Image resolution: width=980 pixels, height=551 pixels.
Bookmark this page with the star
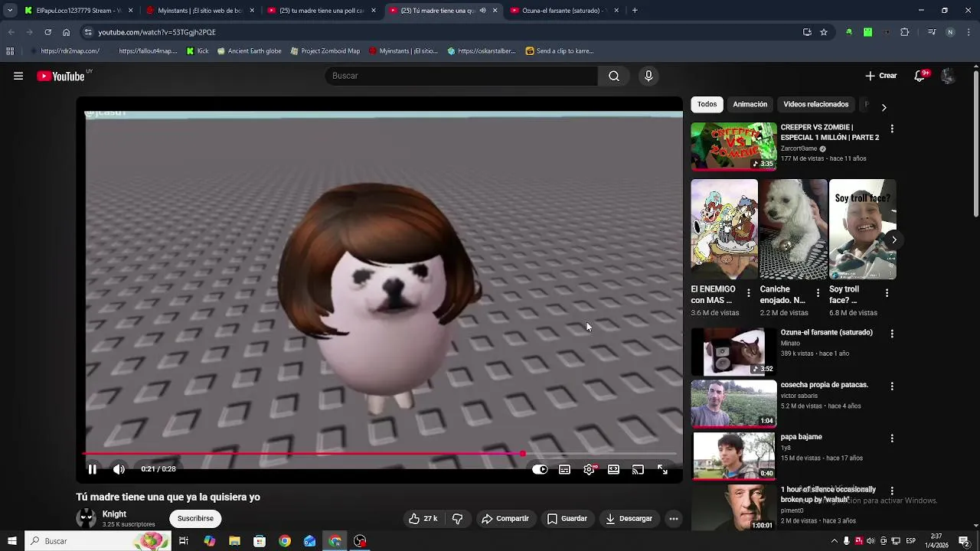[x=824, y=32]
